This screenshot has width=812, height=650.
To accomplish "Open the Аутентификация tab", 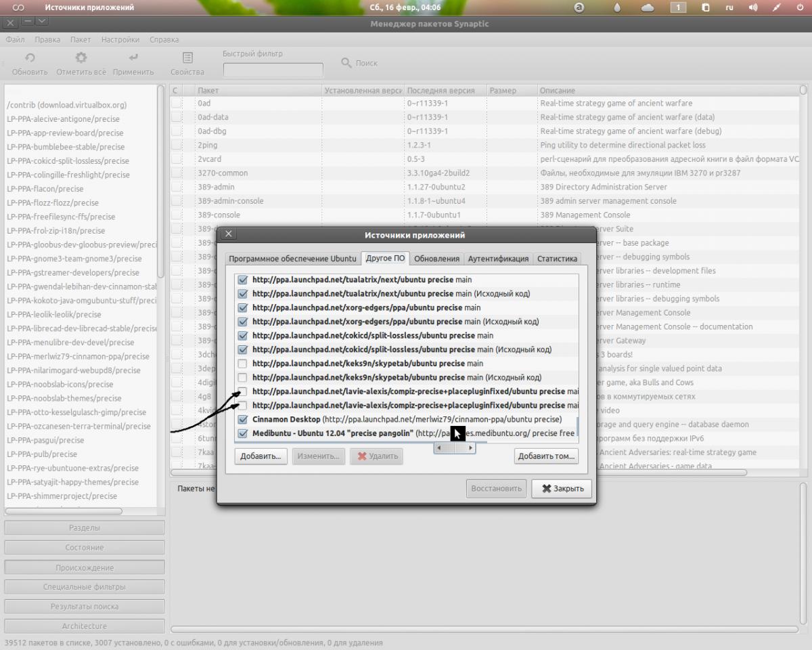I will tap(498, 259).
